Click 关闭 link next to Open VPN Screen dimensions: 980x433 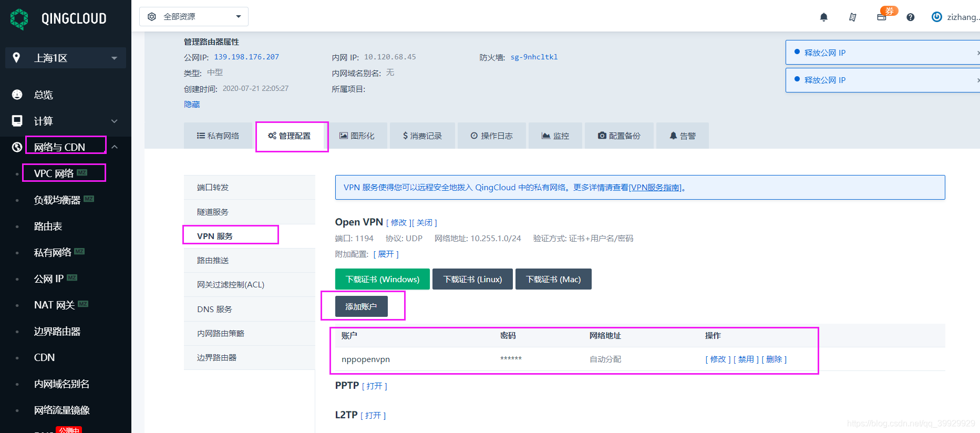[425, 223]
